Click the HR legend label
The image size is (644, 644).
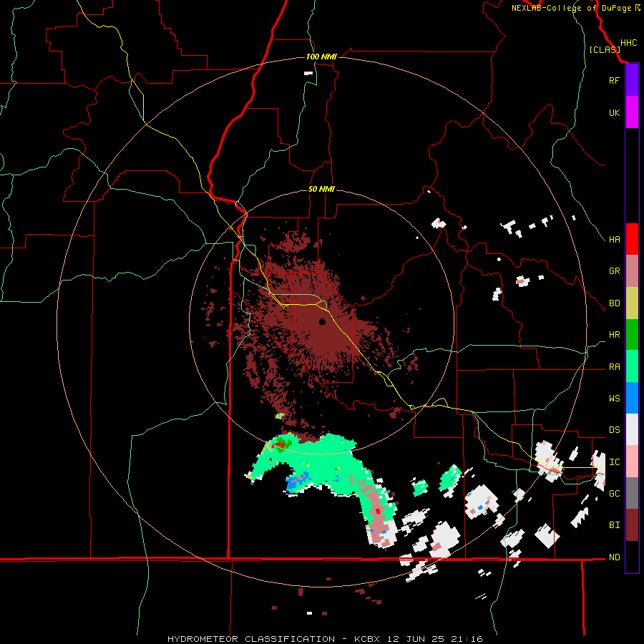(x=614, y=335)
